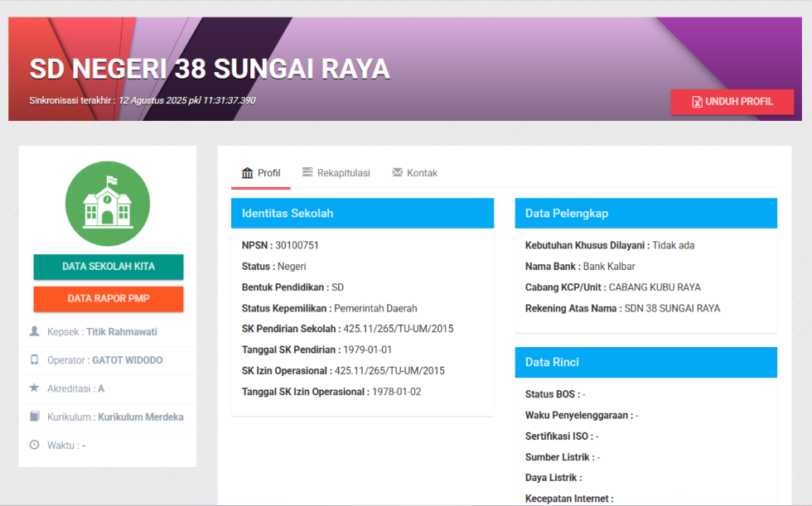Viewport: 812px width, 506px height.
Task: Click the Identitas Sekolah panel header
Action: click(x=362, y=213)
